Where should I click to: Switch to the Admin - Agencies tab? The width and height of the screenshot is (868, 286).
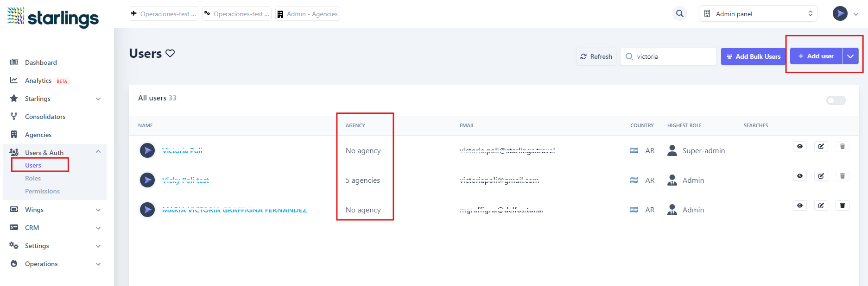coord(308,14)
